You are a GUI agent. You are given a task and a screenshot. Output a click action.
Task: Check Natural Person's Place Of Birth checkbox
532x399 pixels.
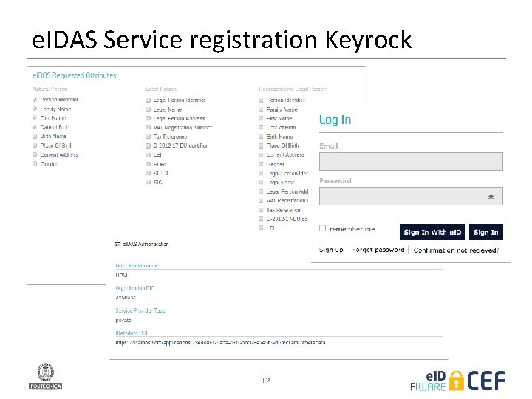click(35, 146)
